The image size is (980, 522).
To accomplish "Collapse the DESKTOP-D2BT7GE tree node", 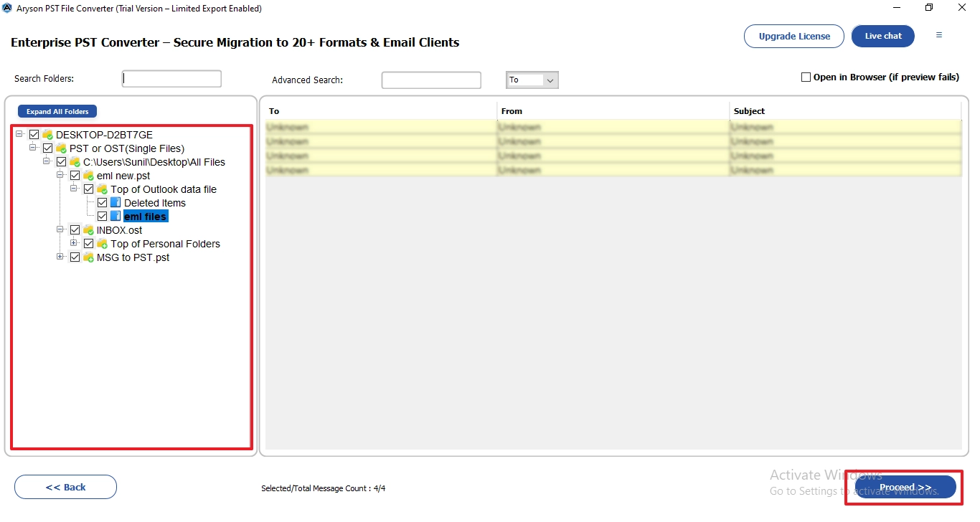I will point(19,134).
